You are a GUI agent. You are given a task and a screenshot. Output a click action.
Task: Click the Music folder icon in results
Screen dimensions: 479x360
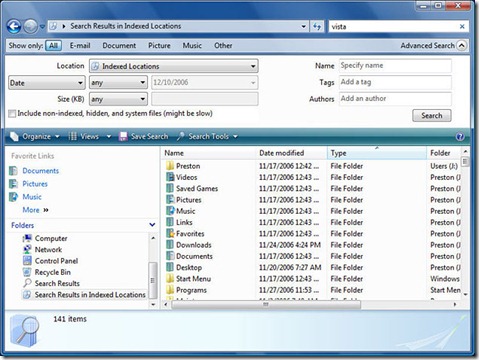[170, 211]
